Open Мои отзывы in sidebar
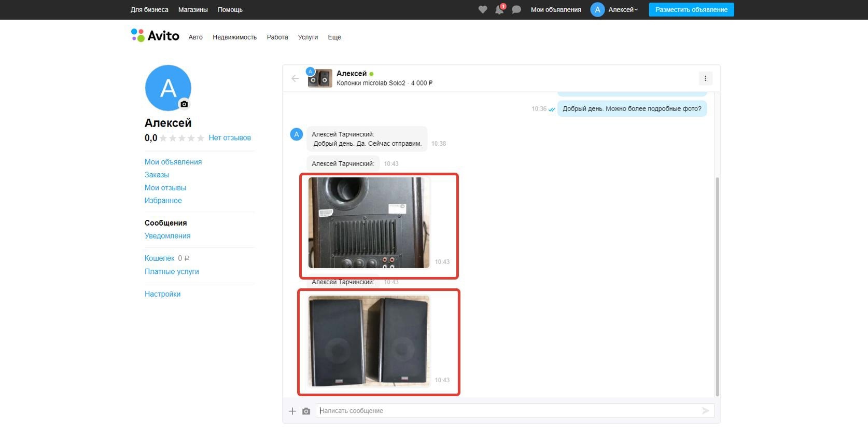The image size is (868, 431). 165,188
